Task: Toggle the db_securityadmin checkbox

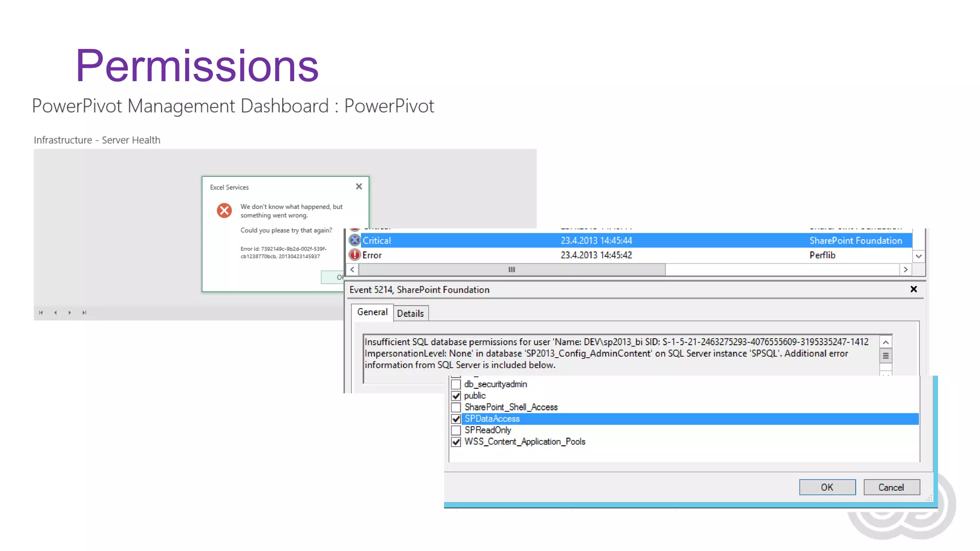Action: pos(456,385)
